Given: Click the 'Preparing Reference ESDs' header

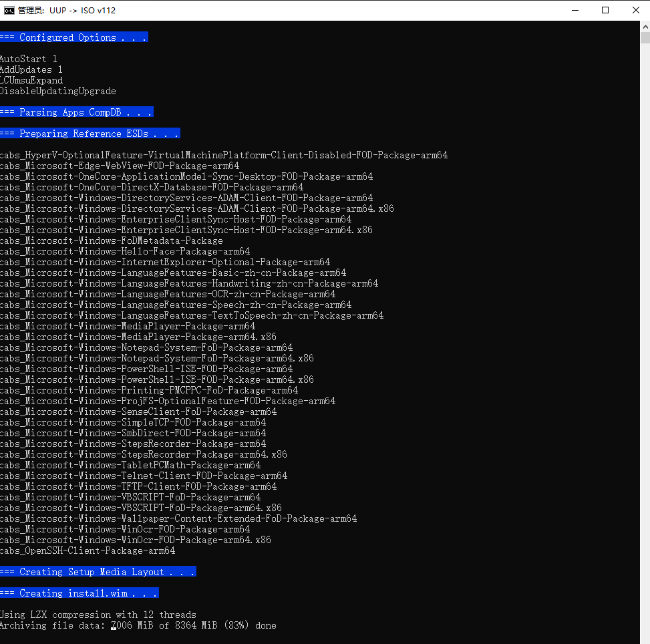Looking at the screenshot, I should point(90,134).
